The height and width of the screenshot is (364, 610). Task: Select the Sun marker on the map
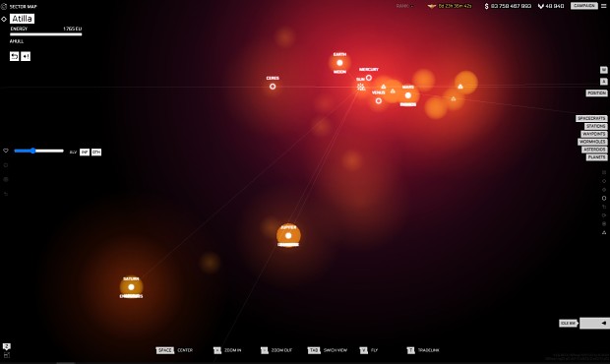(x=361, y=87)
